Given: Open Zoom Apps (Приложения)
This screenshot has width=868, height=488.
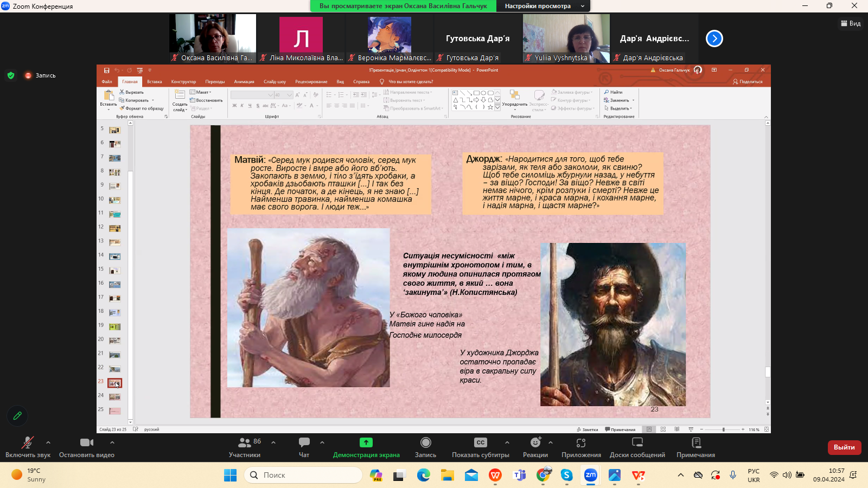Looking at the screenshot, I should coord(581,443).
